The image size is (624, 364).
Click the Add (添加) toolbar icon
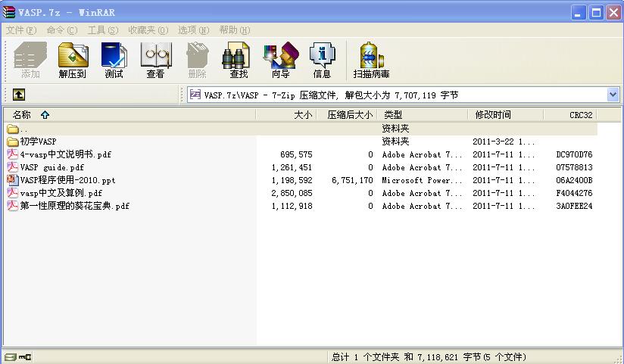[30, 60]
